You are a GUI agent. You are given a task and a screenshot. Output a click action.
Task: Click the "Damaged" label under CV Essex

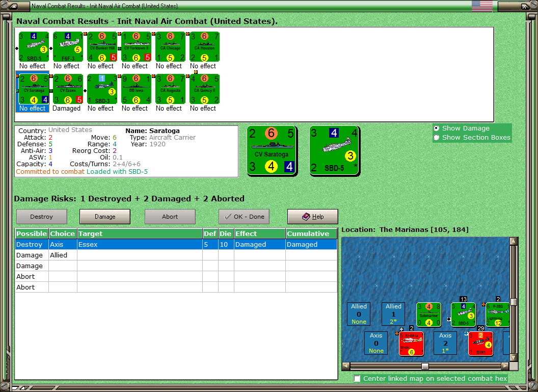(x=67, y=108)
